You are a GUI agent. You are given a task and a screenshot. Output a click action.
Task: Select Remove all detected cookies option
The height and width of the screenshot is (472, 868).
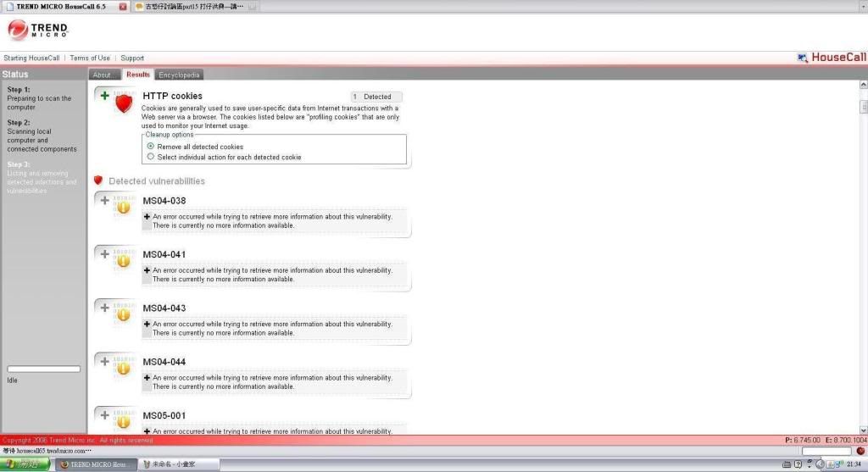click(151, 146)
